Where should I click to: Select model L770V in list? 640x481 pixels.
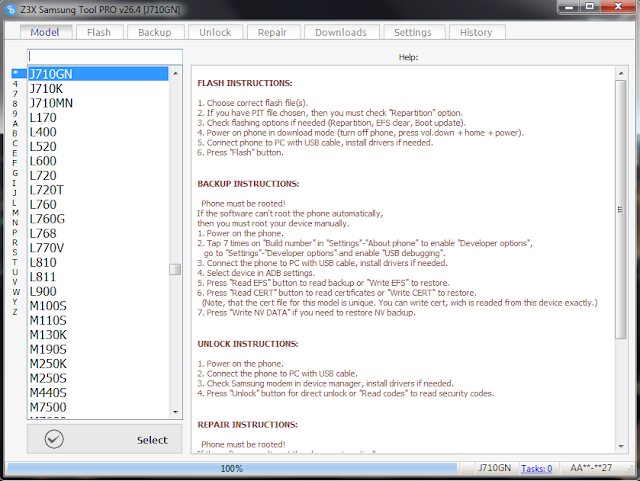click(98, 248)
